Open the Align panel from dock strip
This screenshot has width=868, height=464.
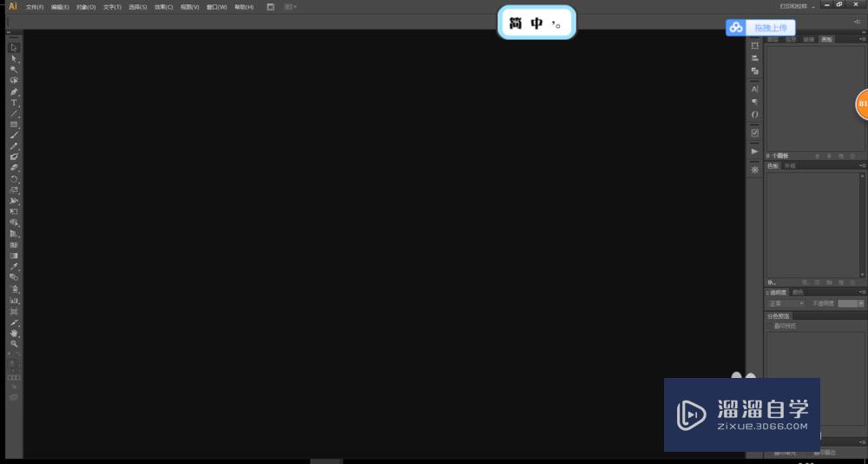click(754, 58)
